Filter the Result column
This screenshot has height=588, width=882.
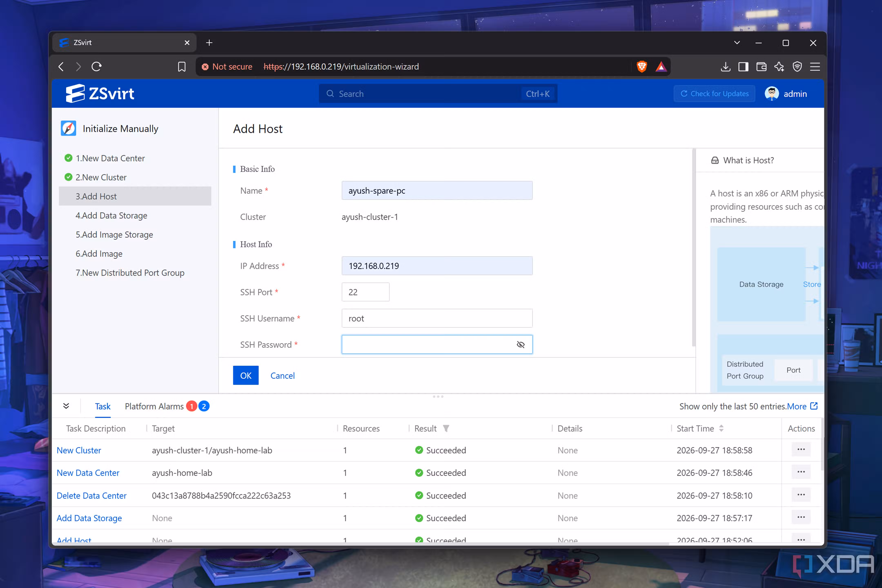coord(446,428)
